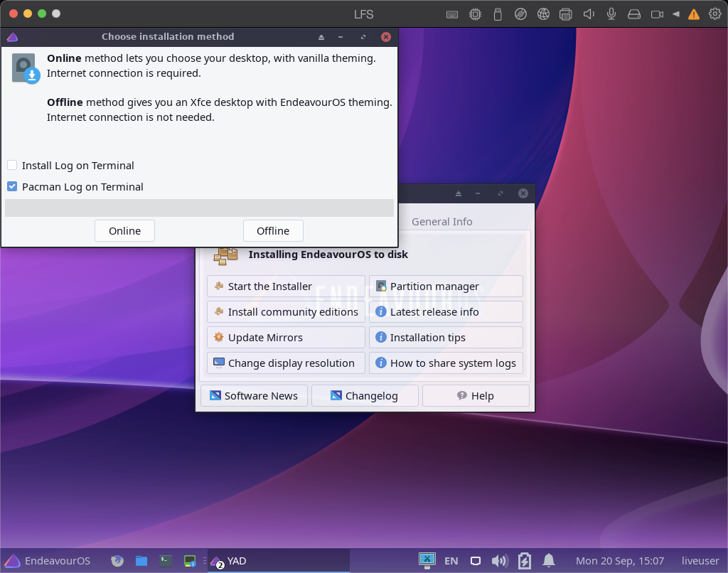
Task: Click the VM CPU chip toolbar icon
Action: (x=475, y=14)
